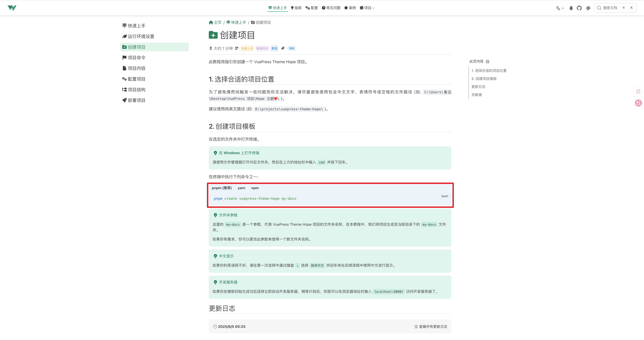This screenshot has height=340, width=644.
Task: Open 快速上手 in the left sidebar
Action: tap(154, 26)
